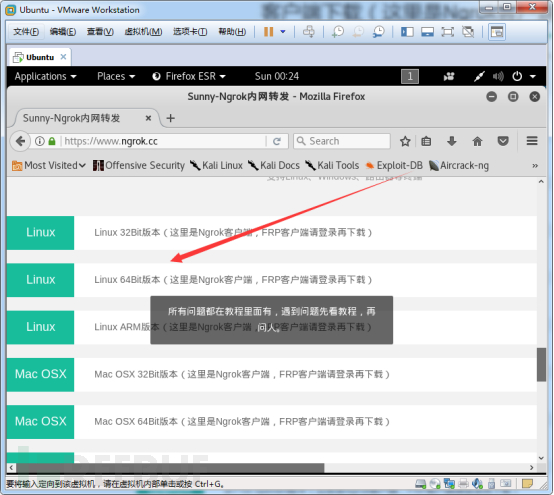554x495 pixels.
Task: Toggle the VMware library sidebar icon
Action: click(x=407, y=32)
